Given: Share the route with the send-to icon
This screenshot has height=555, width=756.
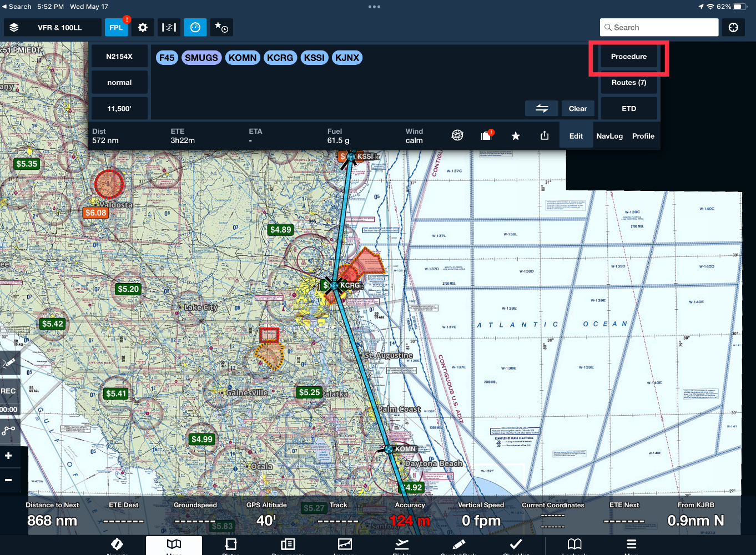Looking at the screenshot, I should [545, 135].
